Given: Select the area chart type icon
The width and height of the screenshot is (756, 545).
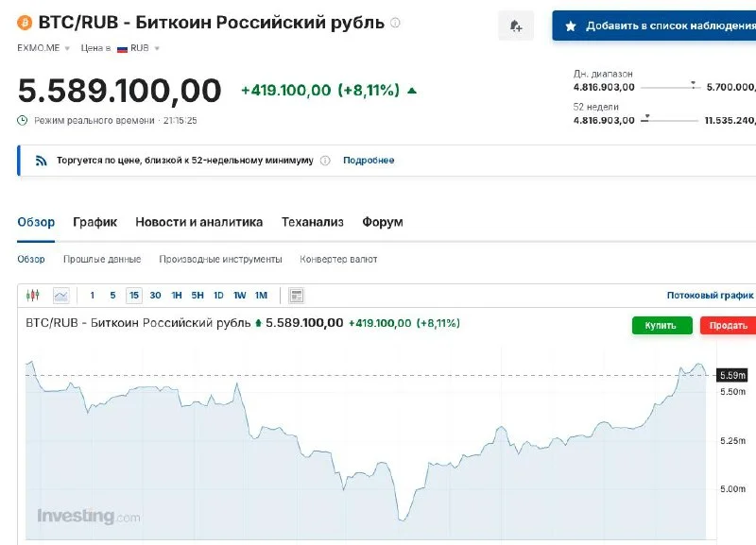Looking at the screenshot, I should [61, 296].
